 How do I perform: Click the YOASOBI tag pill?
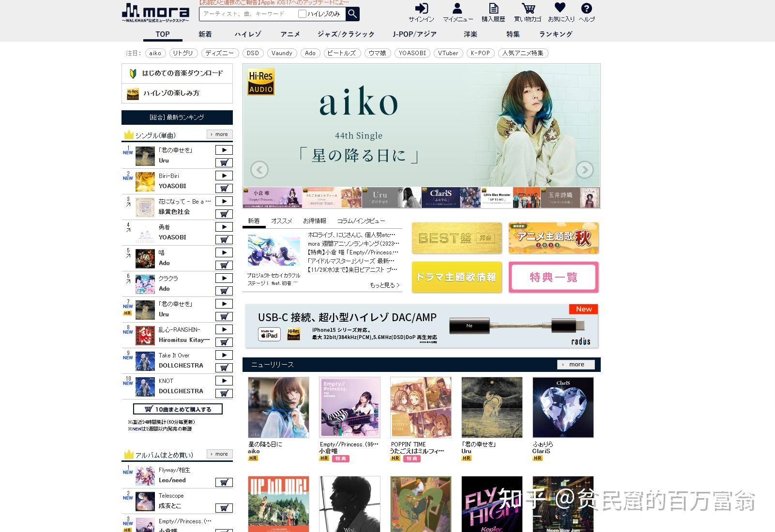coord(412,53)
